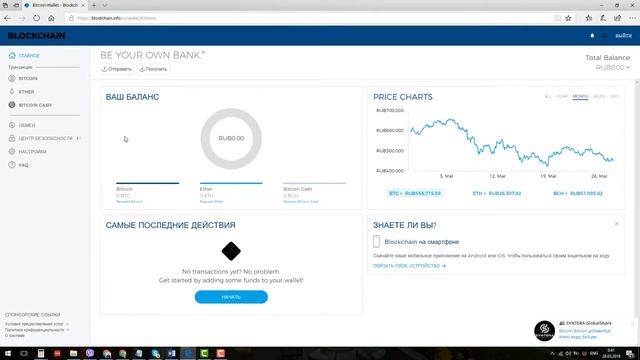Click the add notes pen icon
The image size is (640, 360).
[x=603, y=18]
